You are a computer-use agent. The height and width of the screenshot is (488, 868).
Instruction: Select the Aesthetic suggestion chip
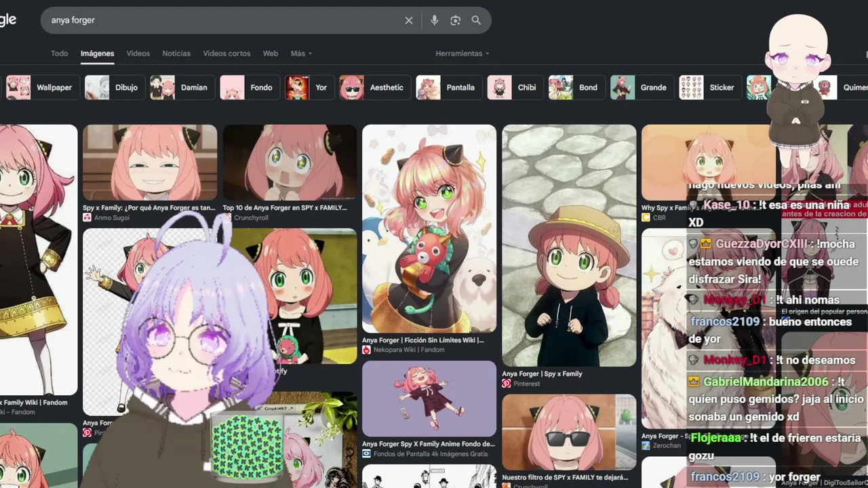coord(375,87)
